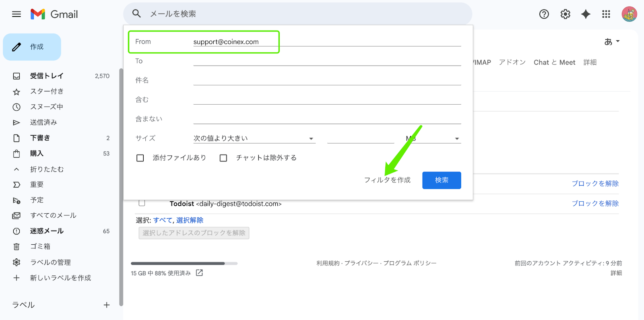Viewport: 644px width, 320px height.
Task: Open the Gemini sparkle icon
Action: tap(586, 14)
